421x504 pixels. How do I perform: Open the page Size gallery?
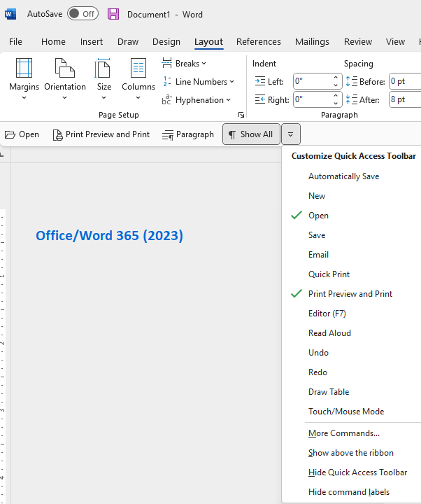[104, 78]
